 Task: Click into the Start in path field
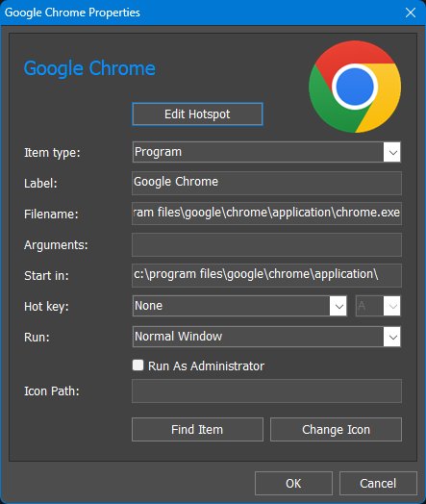pos(266,275)
